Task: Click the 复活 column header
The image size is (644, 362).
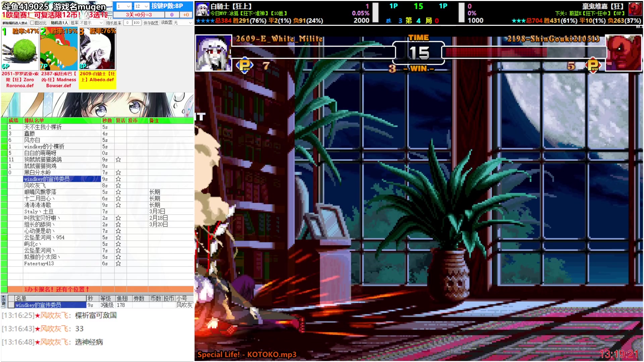Action: tap(120, 120)
